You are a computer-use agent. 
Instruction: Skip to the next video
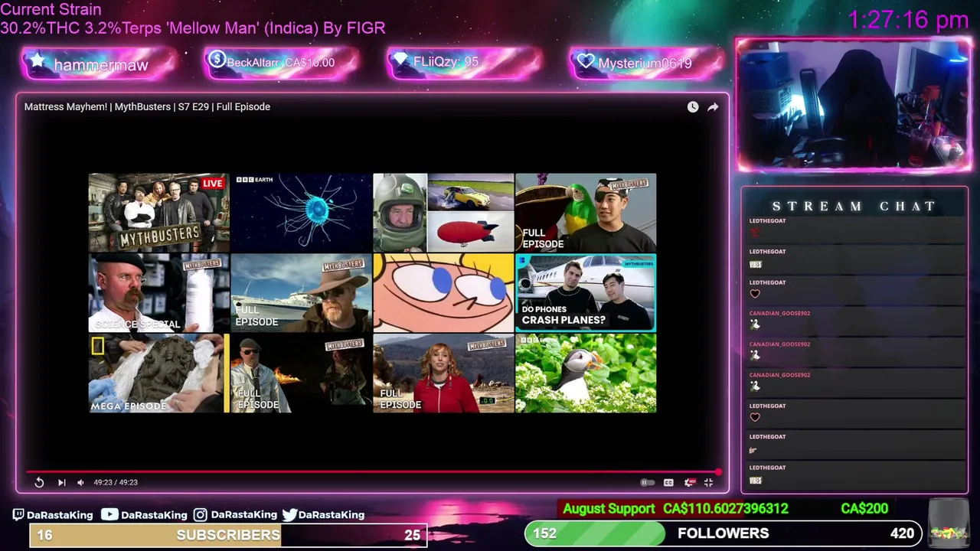[x=61, y=482]
